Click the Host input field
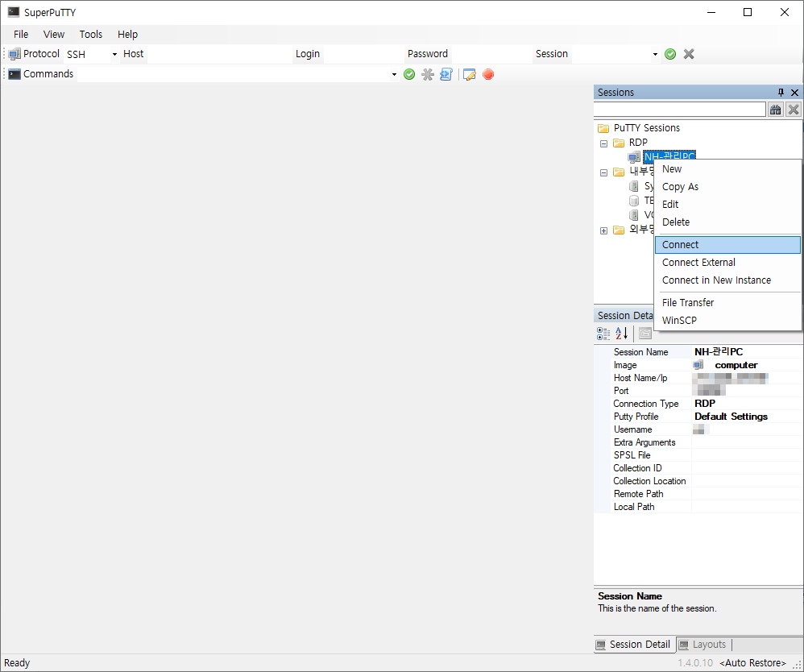The height and width of the screenshot is (672, 804). click(x=219, y=54)
